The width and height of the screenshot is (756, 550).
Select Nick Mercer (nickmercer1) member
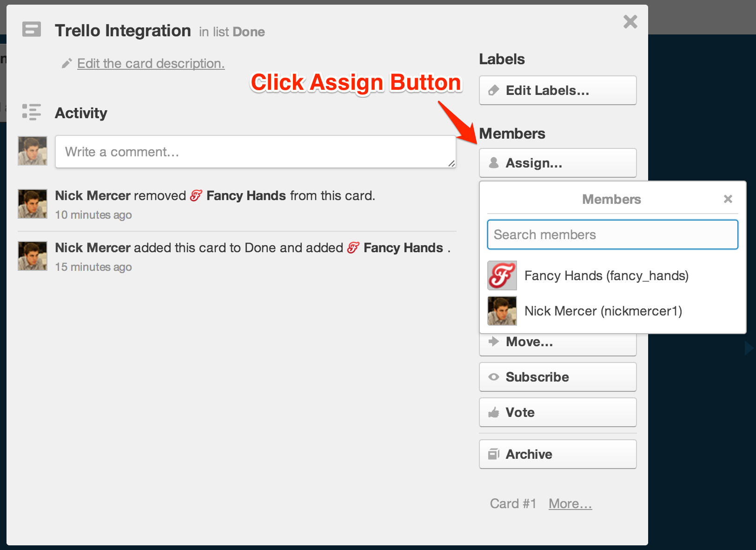[x=603, y=311]
